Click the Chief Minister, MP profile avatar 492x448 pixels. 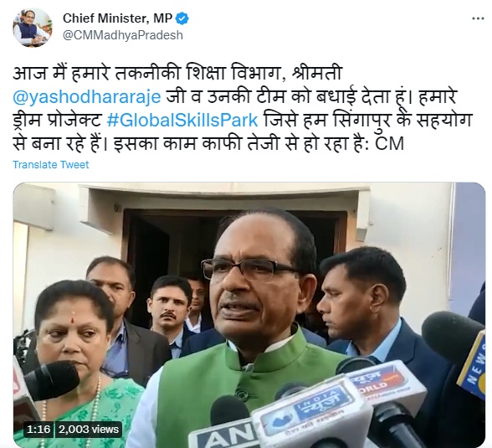tap(33, 28)
